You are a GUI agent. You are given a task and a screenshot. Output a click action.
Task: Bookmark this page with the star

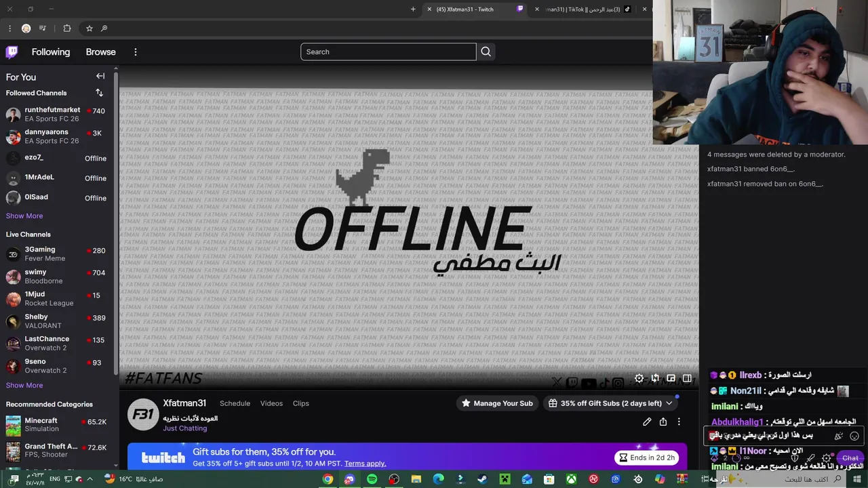click(89, 28)
